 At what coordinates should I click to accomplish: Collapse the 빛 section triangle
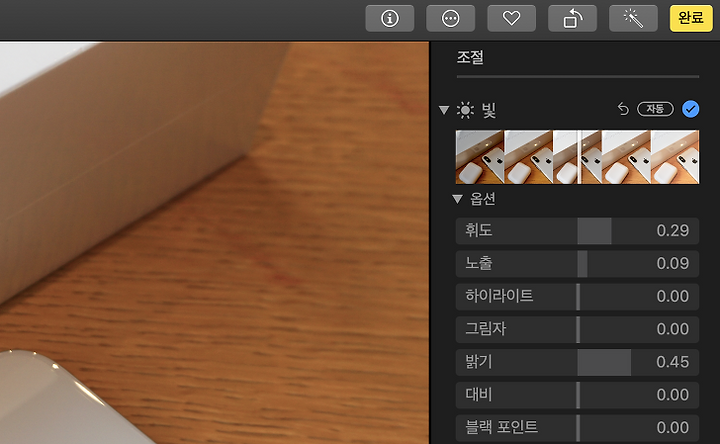coord(444,110)
